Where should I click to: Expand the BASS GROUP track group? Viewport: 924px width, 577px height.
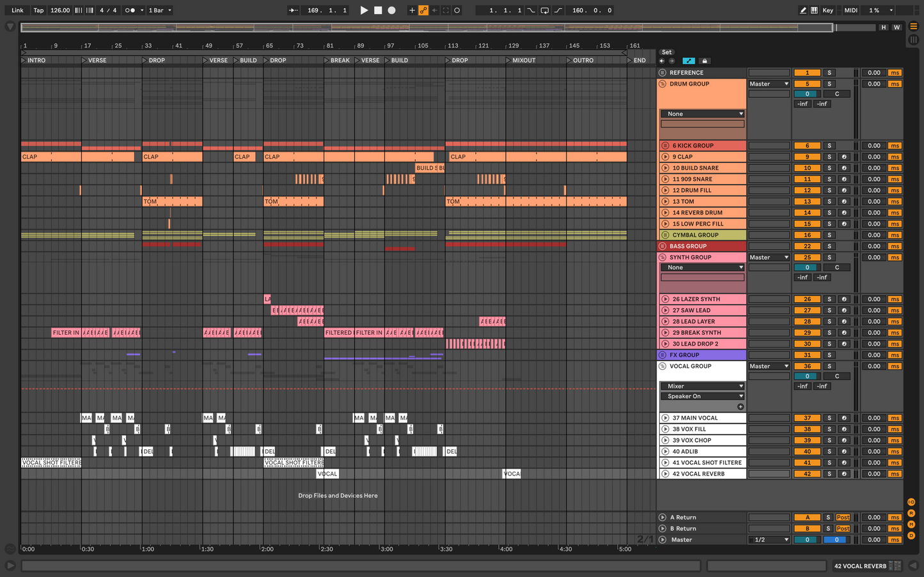(662, 247)
